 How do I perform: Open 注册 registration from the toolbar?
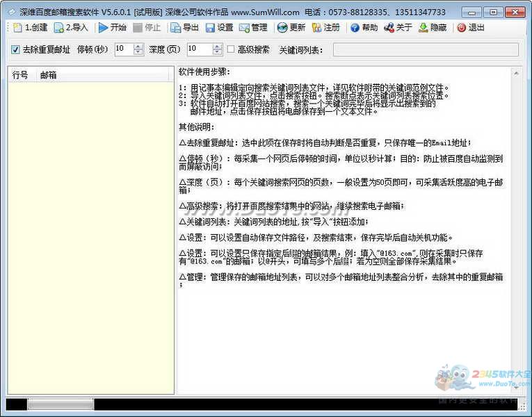[x=325, y=28]
